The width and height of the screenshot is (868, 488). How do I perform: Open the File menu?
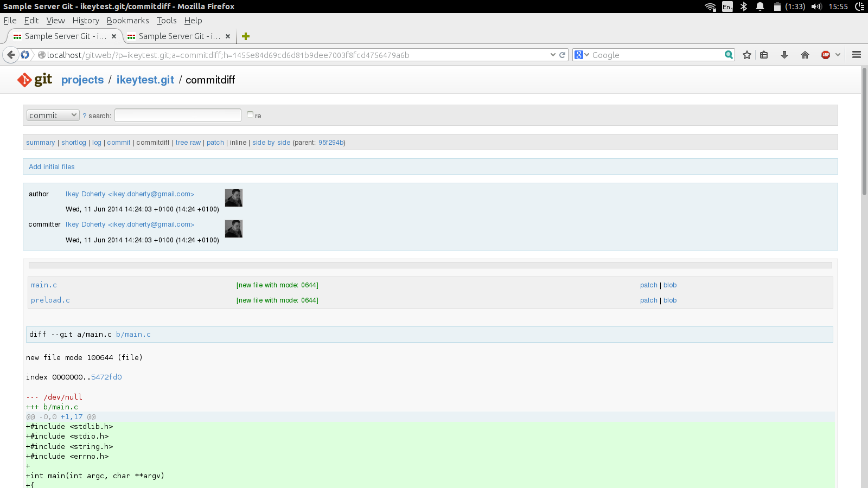click(10, 21)
